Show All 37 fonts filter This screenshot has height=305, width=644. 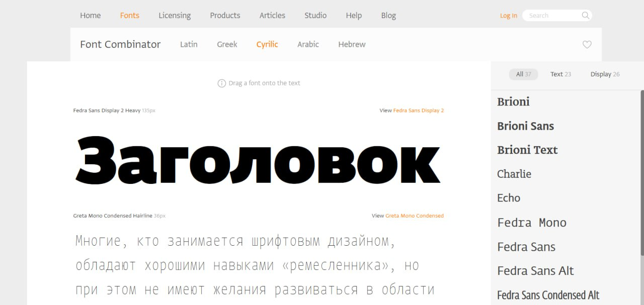click(x=523, y=74)
